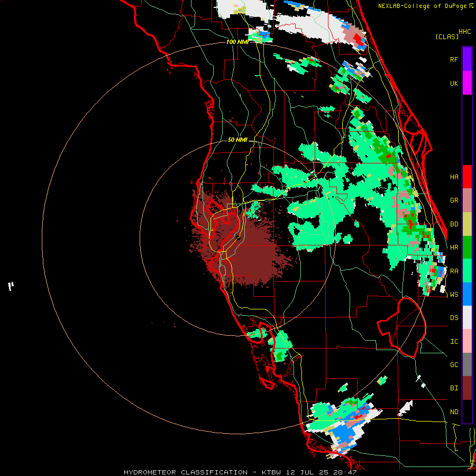Click the "WS" legend label

(454, 295)
